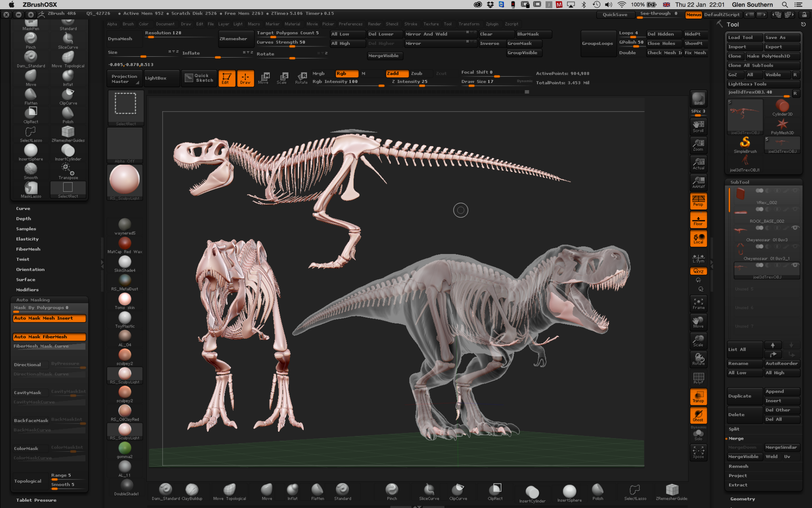This screenshot has width=812, height=508.
Task: Activate the Scale transform icon in top shelf
Action: tap(282, 78)
